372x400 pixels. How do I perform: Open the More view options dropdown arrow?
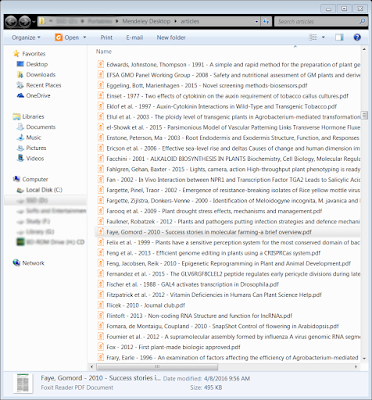tap(323, 38)
